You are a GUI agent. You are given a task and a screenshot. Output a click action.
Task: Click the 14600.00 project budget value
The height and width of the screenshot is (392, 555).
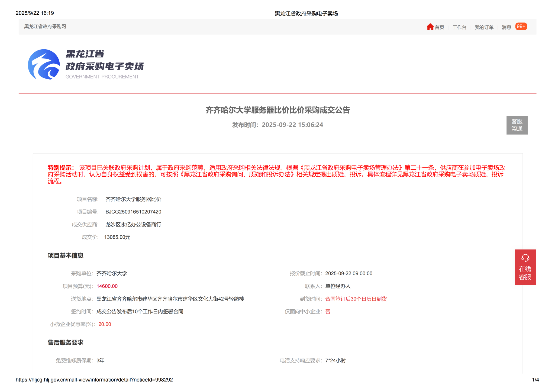[x=107, y=286]
